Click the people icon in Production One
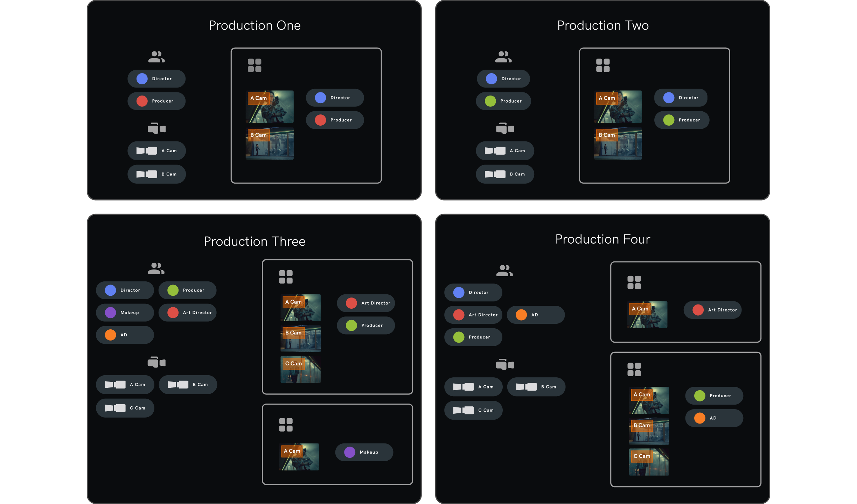Screen dimensions: 857x504 pyautogui.click(x=156, y=57)
